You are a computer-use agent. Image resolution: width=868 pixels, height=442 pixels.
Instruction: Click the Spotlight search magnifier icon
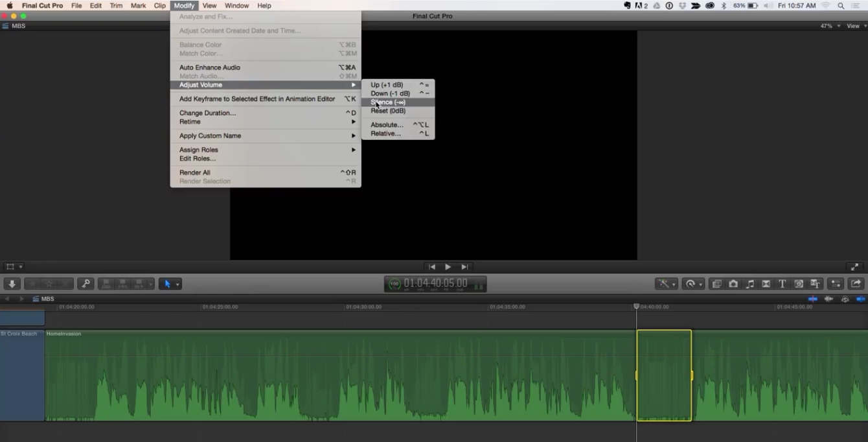841,5
